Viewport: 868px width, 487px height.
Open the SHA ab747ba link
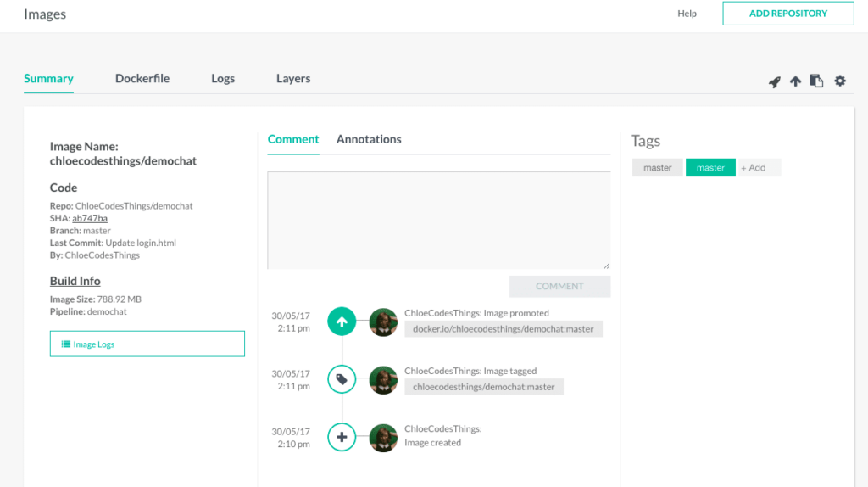click(90, 218)
